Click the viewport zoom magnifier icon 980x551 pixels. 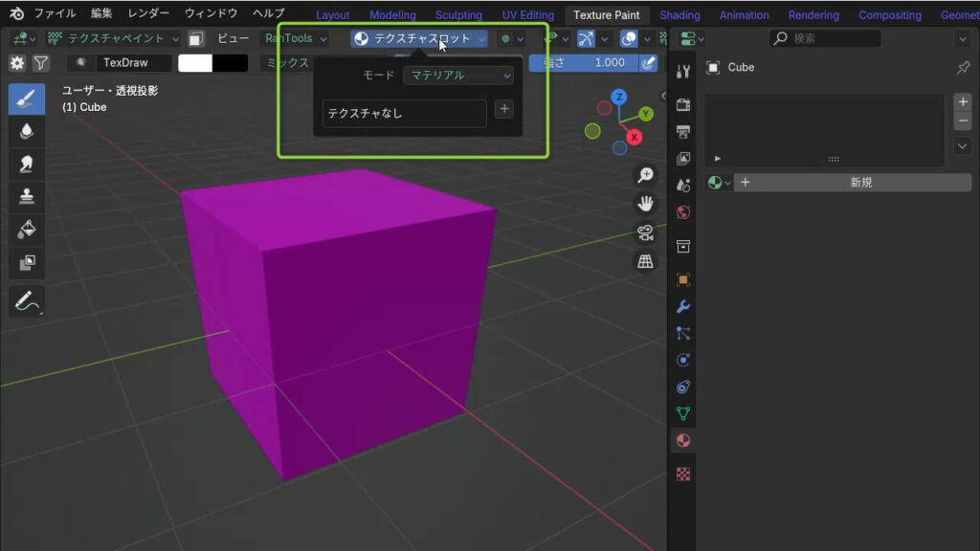pos(645,175)
